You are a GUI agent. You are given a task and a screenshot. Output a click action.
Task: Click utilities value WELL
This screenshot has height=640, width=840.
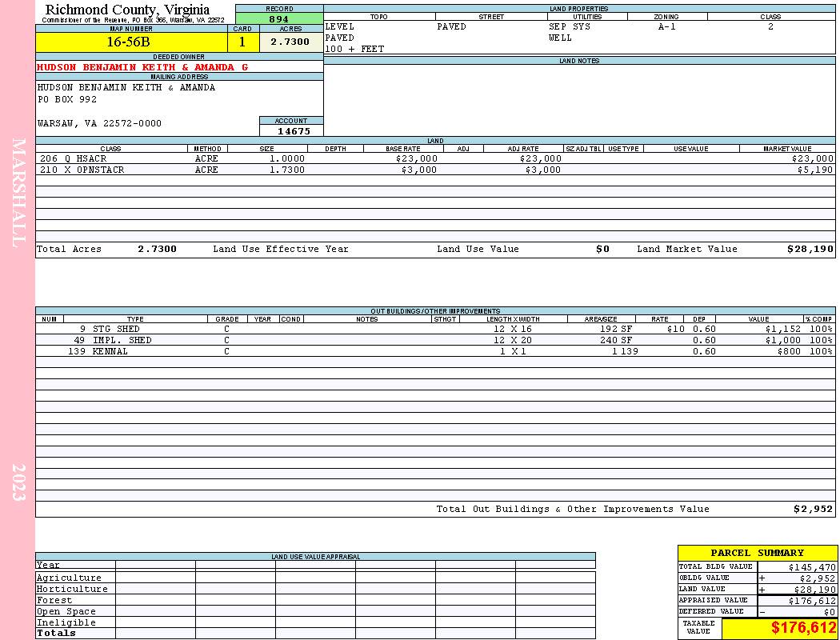pyautogui.click(x=560, y=38)
